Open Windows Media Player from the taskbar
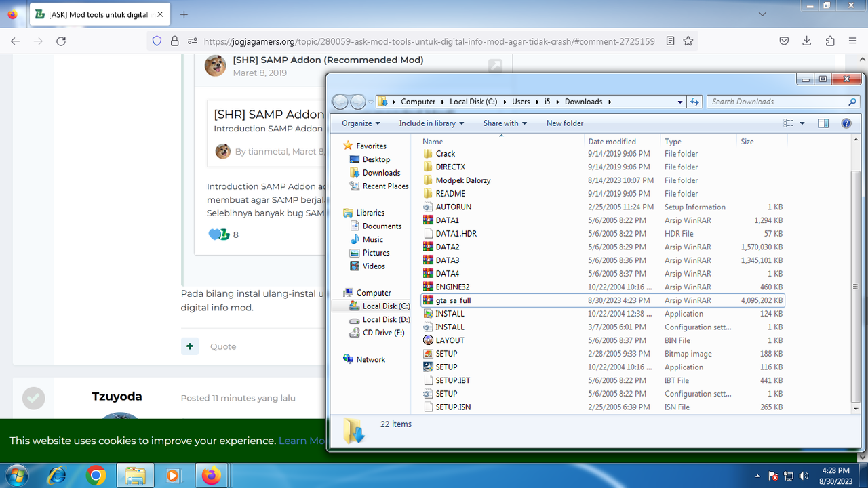This screenshot has width=868, height=488. [173, 476]
